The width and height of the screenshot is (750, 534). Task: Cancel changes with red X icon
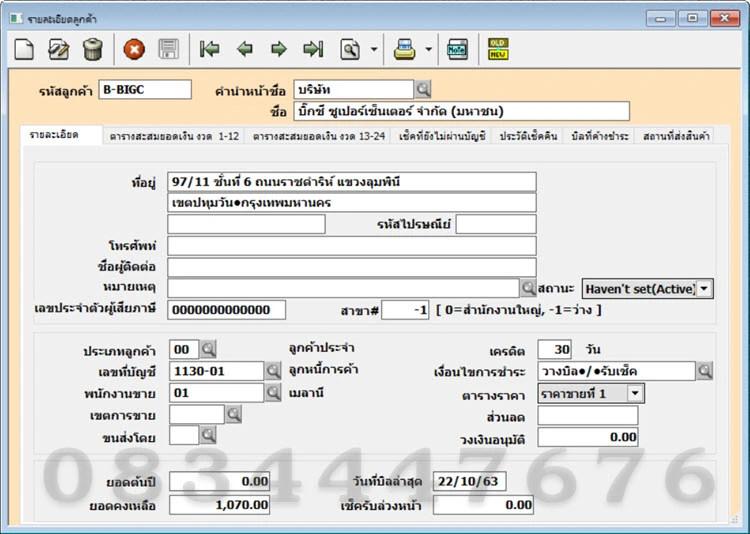134,49
